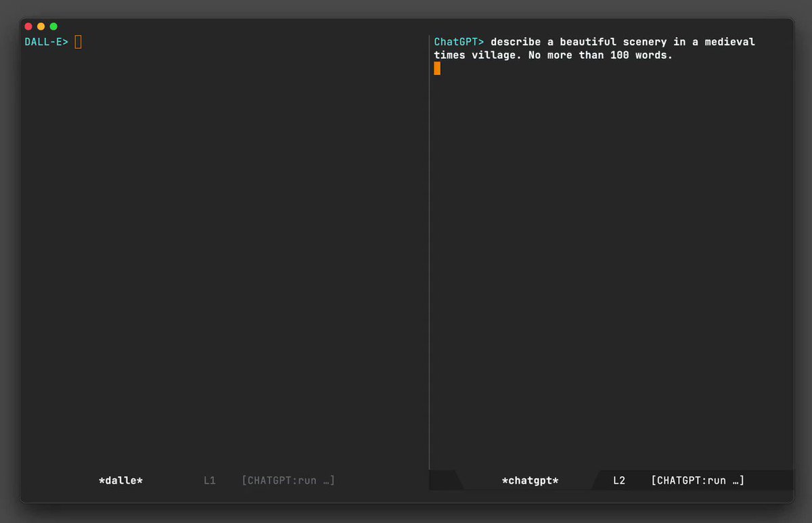Click the hollow orange cursor after DALL-E prompt

78,42
